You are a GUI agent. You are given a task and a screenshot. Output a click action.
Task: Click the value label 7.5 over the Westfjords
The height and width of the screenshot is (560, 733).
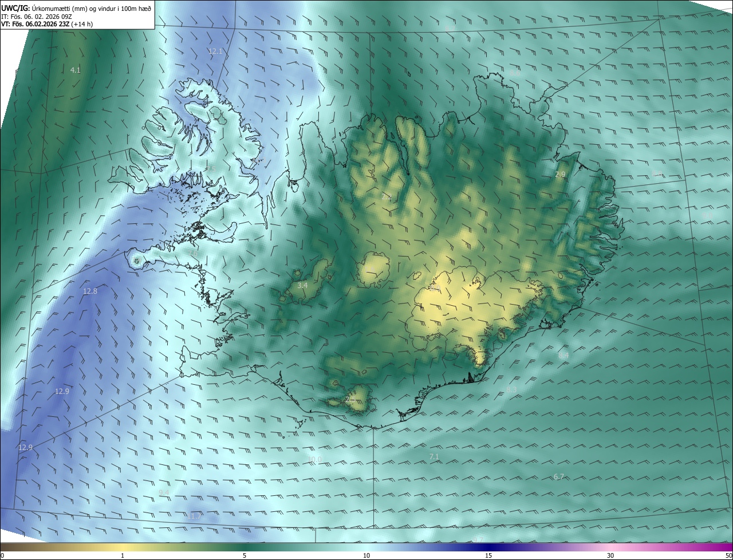point(211,168)
